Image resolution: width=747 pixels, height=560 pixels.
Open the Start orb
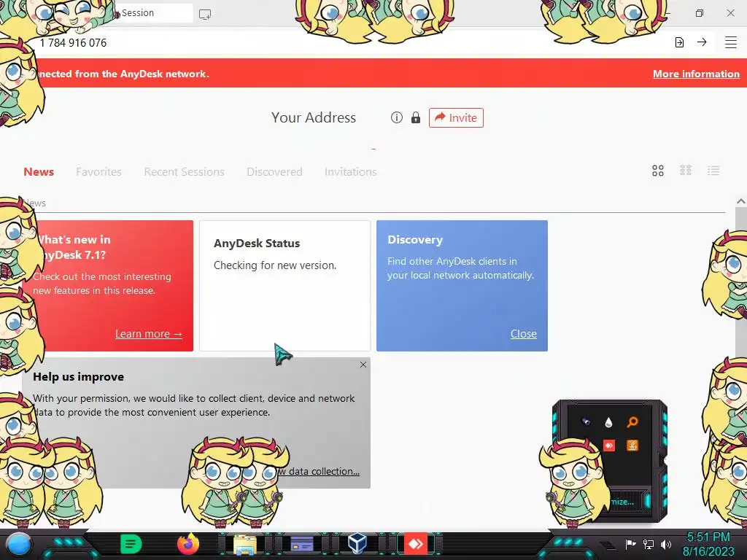(19, 545)
